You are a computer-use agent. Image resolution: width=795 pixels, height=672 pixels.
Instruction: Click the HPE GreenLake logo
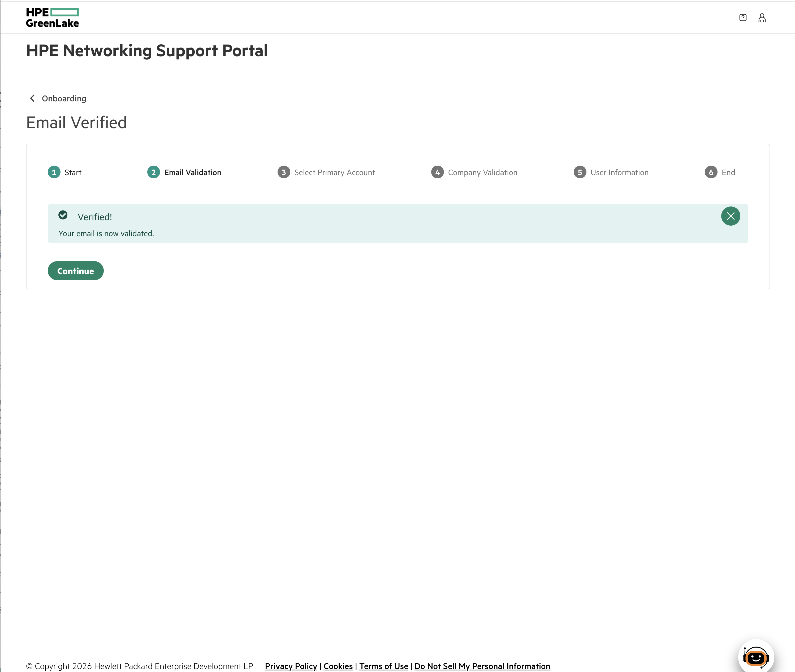[53, 18]
